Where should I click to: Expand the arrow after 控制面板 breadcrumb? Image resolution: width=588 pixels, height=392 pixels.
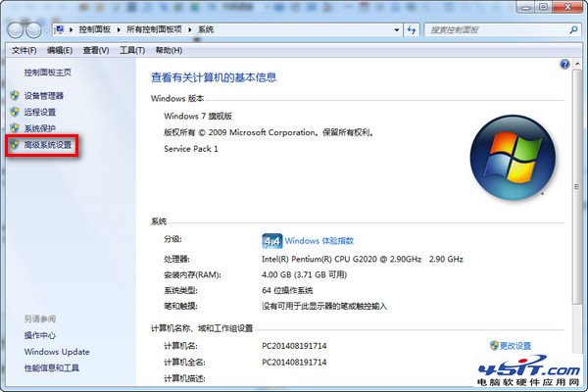coord(119,29)
